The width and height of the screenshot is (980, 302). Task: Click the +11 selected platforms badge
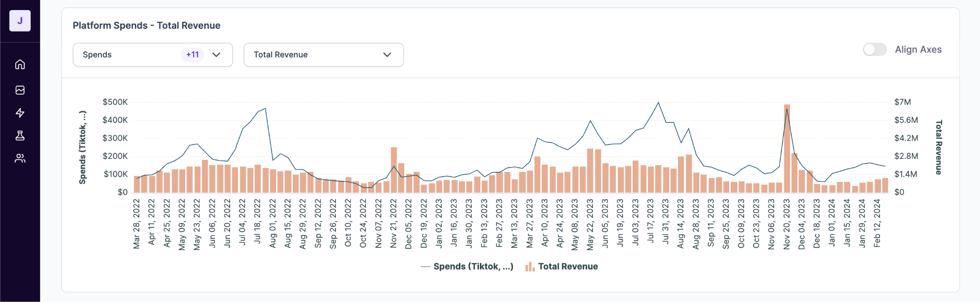[x=192, y=55]
